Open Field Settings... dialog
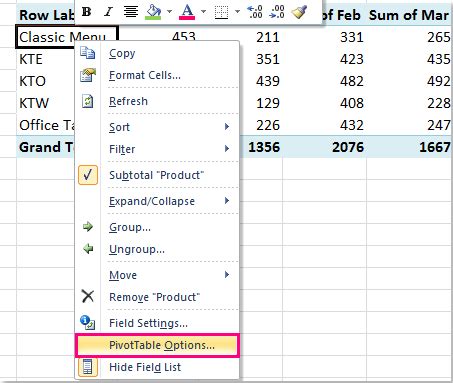The height and width of the screenshot is (383, 453). [x=157, y=323]
